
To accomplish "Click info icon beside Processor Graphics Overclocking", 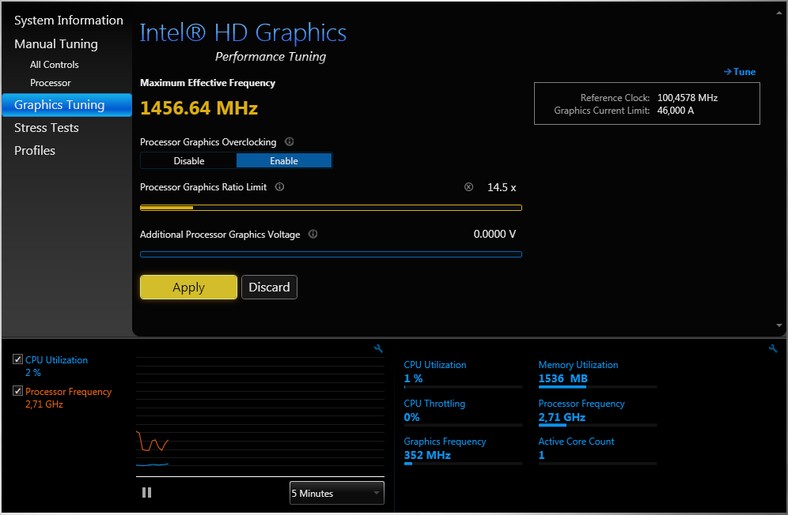I will point(289,142).
